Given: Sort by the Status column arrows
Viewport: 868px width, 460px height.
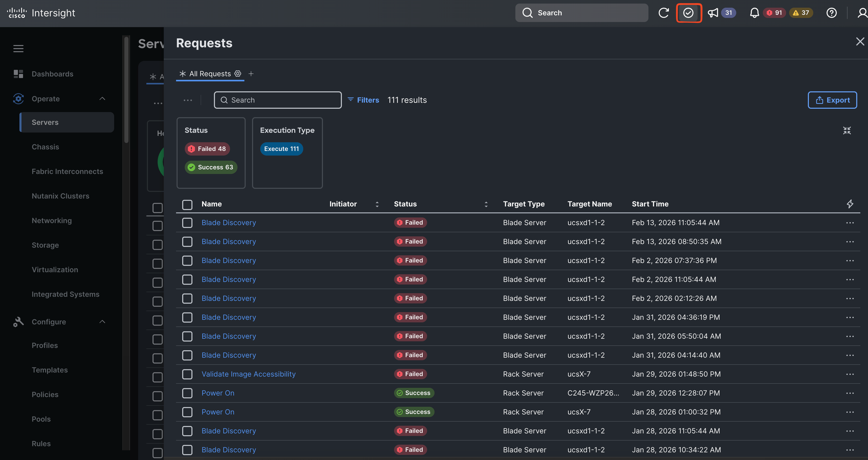Looking at the screenshot, I should click(x=486, y=204).
